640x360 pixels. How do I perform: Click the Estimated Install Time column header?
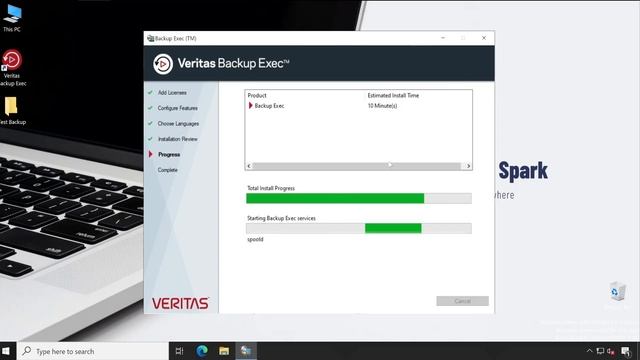click(x=393, y=96)
